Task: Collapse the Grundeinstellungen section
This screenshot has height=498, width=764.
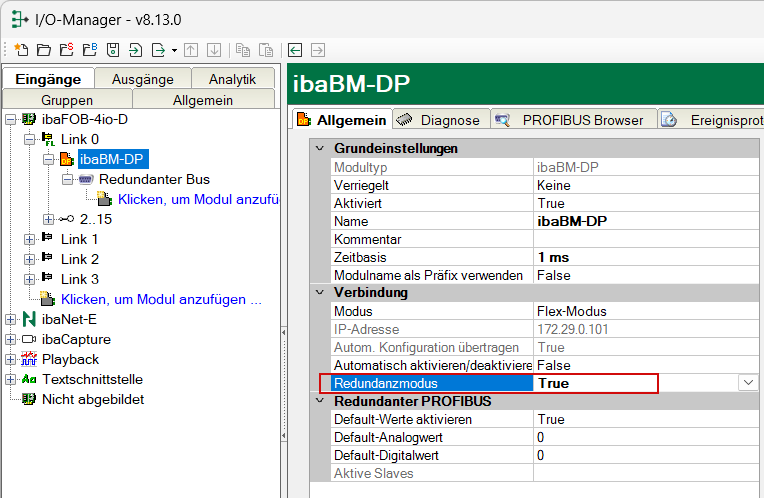Action: click(320, 148)
